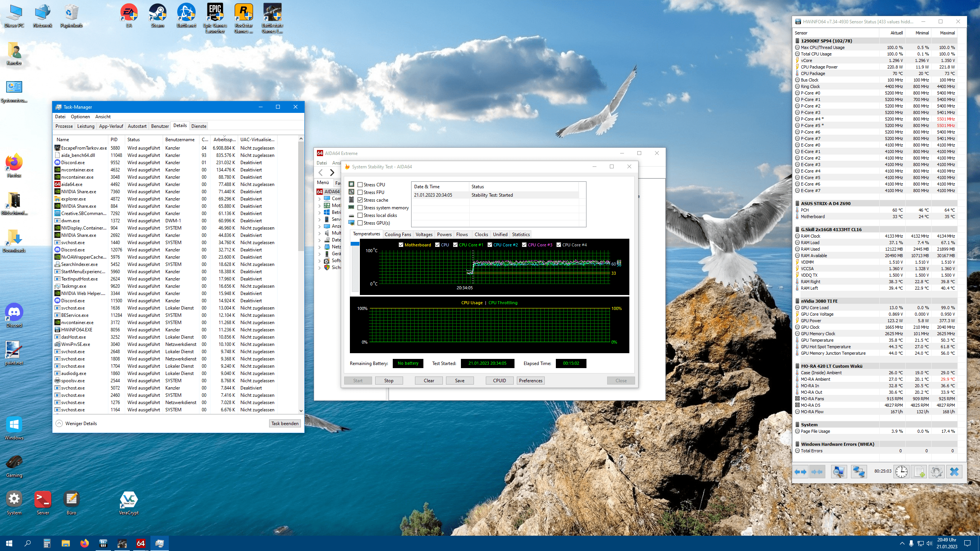Toggle CPU Core #4 graph checkbox

click(559, 245)
